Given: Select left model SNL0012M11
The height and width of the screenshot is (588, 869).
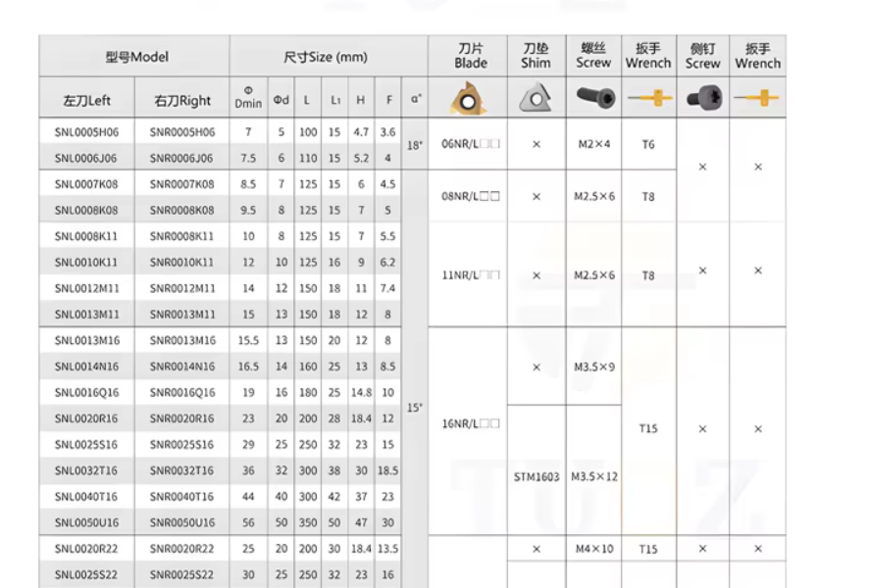Looking at the screenshot, I should click(87, 288).
